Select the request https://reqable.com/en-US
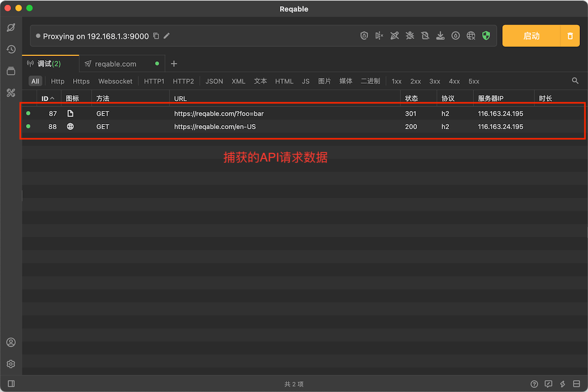The height and width of the screenshot is (392, 588). click(304, 127)
